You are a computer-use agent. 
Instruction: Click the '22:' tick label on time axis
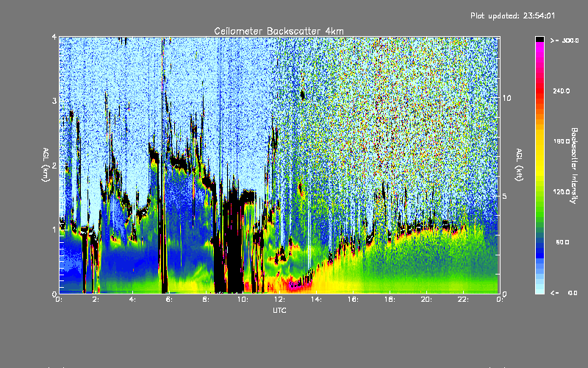(463, 300)
